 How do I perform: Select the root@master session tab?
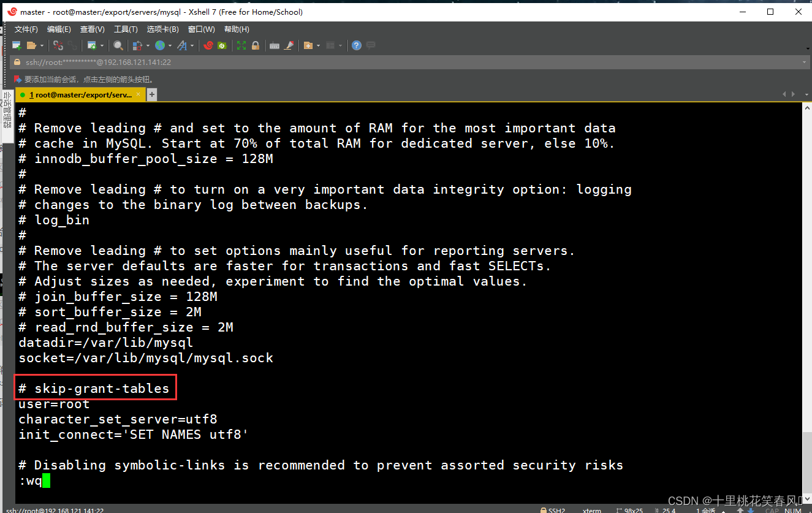pos(80,94)
